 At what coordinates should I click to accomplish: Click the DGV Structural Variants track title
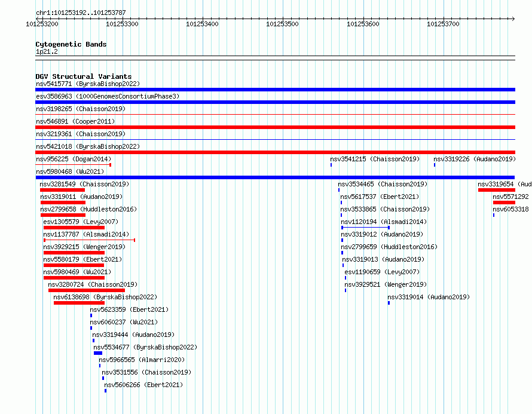pos(84,76)
